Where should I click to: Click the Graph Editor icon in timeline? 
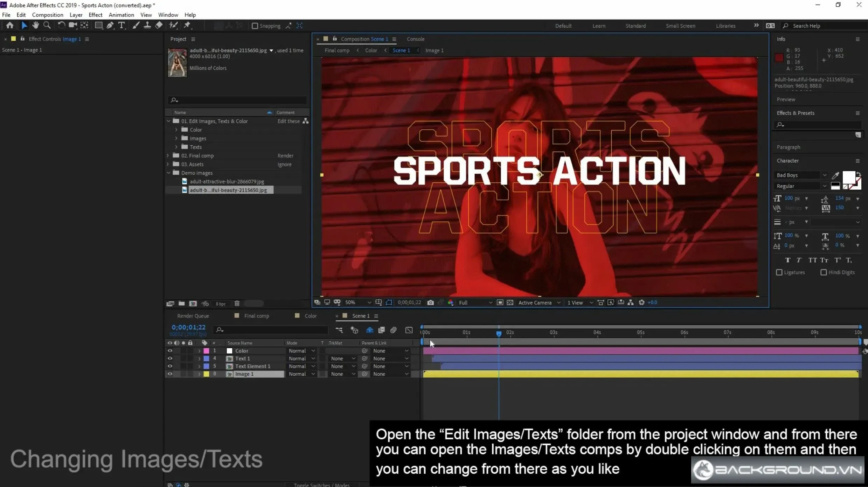tap(409, 330)
